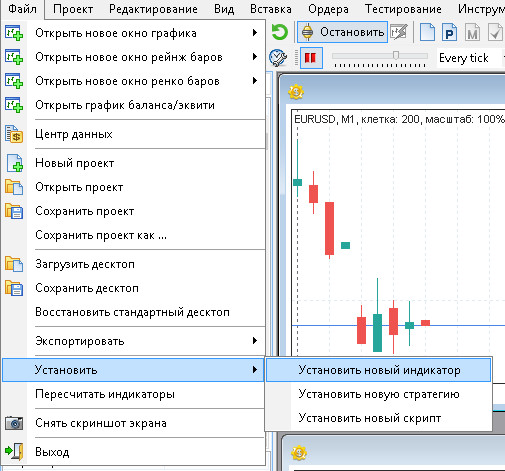Click the Выход exit door icon
Screen dimensions: 505x471
coord(14,452)
